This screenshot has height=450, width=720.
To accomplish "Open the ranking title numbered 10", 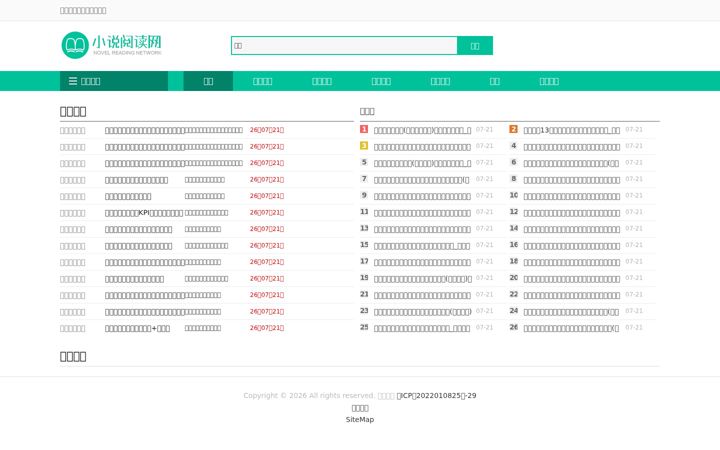I will pos(572,196).
